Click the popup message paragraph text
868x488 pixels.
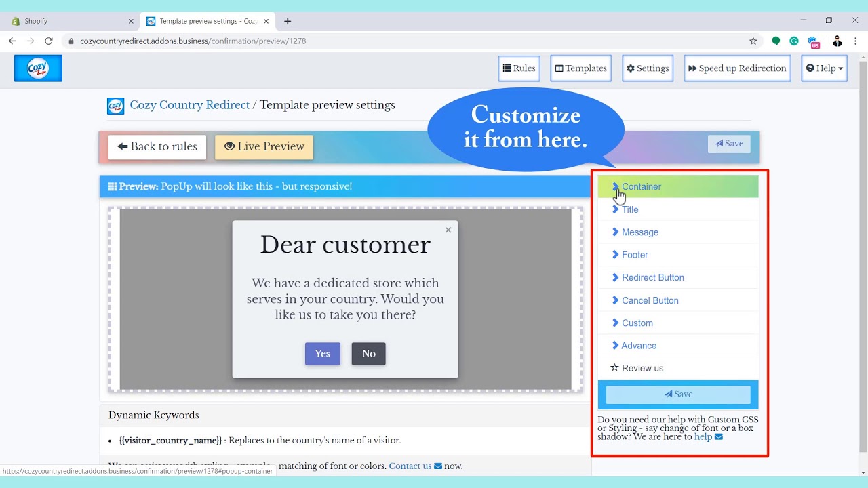[345, 299]
